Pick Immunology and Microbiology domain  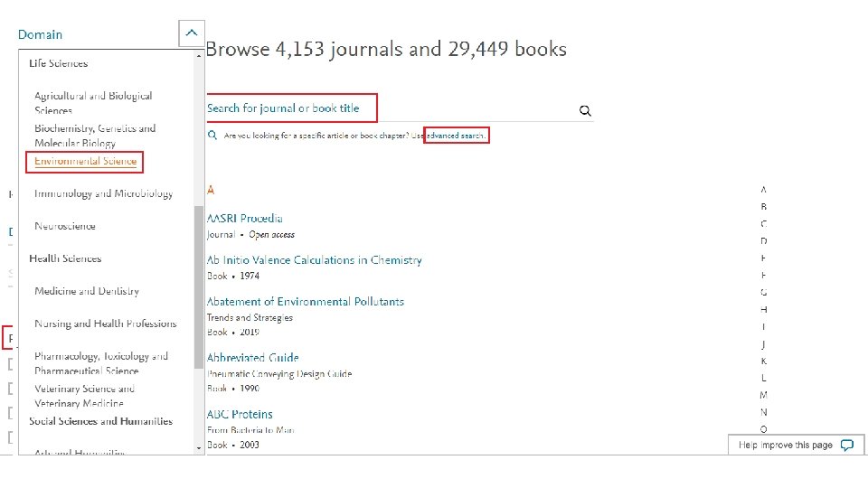(x=103, y=193)
